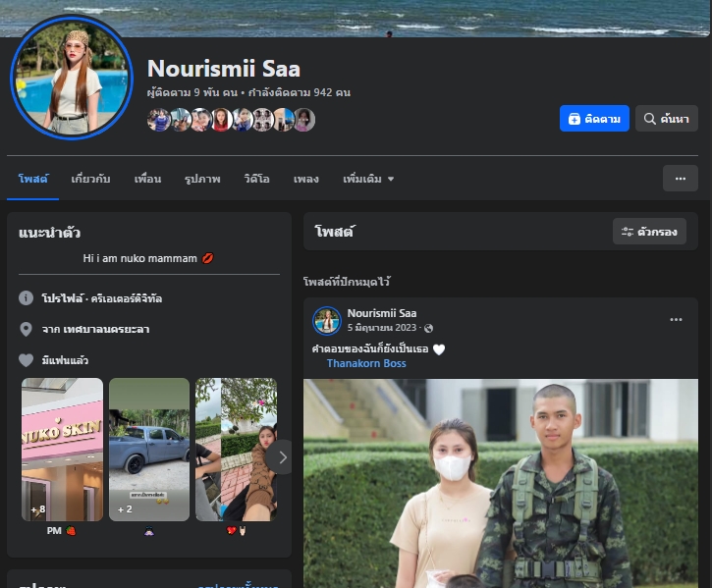Go to the รูปภาพ tab

tap(202, 179)
